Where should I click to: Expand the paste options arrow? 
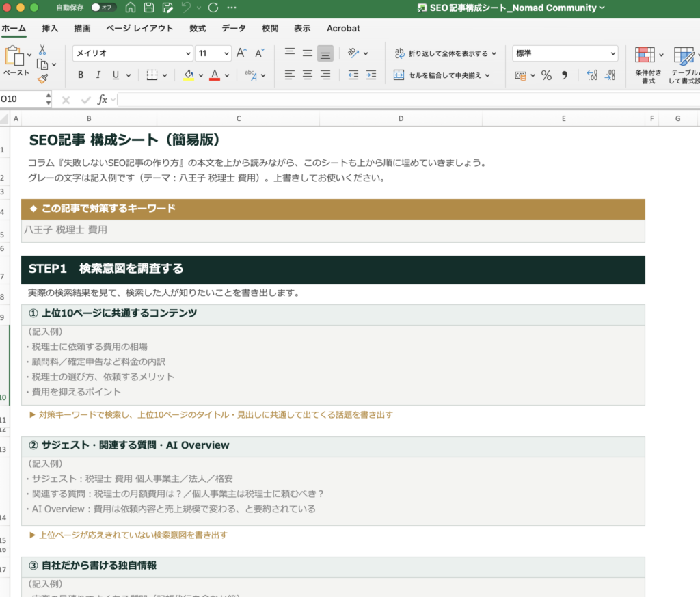tap(29, 55)
